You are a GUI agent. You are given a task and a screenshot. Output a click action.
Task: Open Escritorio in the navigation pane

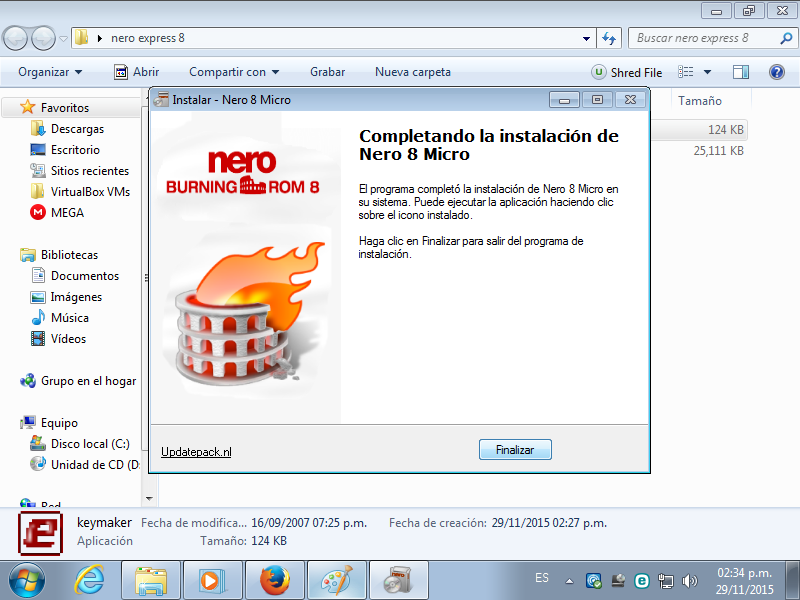pos(75,150)
